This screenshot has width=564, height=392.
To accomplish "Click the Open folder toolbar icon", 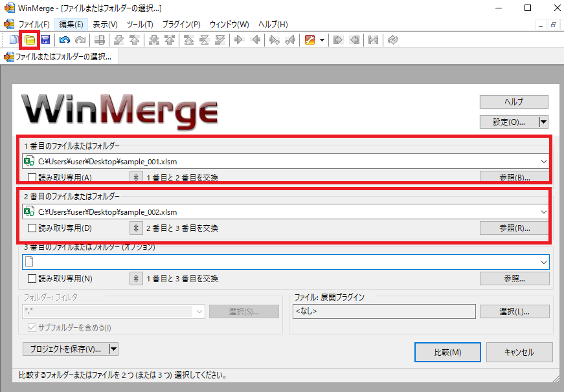I will (30, 39).
